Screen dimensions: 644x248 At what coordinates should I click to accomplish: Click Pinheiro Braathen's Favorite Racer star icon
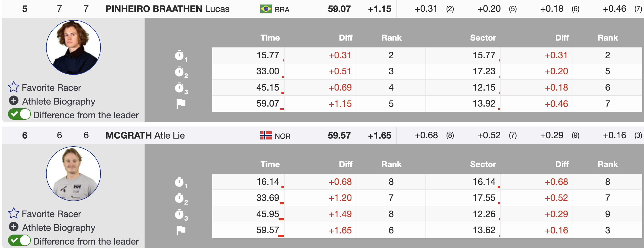coord(13,87)
